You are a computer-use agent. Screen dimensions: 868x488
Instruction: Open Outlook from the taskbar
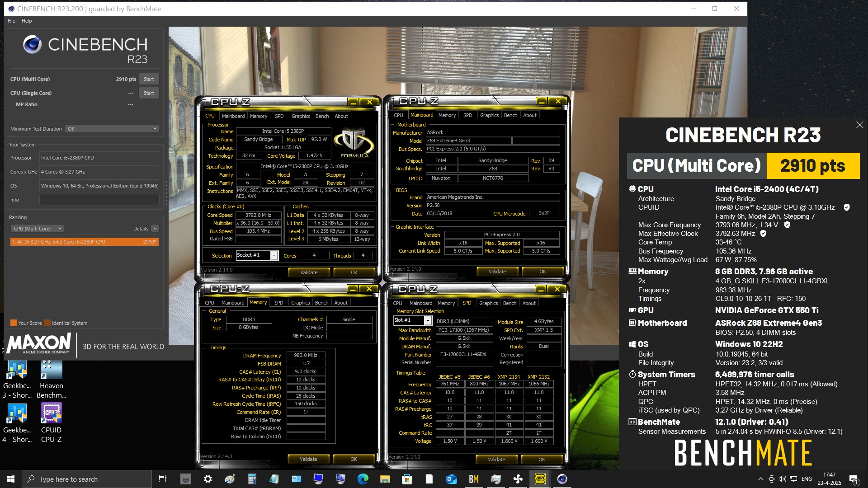pos(451,479)
